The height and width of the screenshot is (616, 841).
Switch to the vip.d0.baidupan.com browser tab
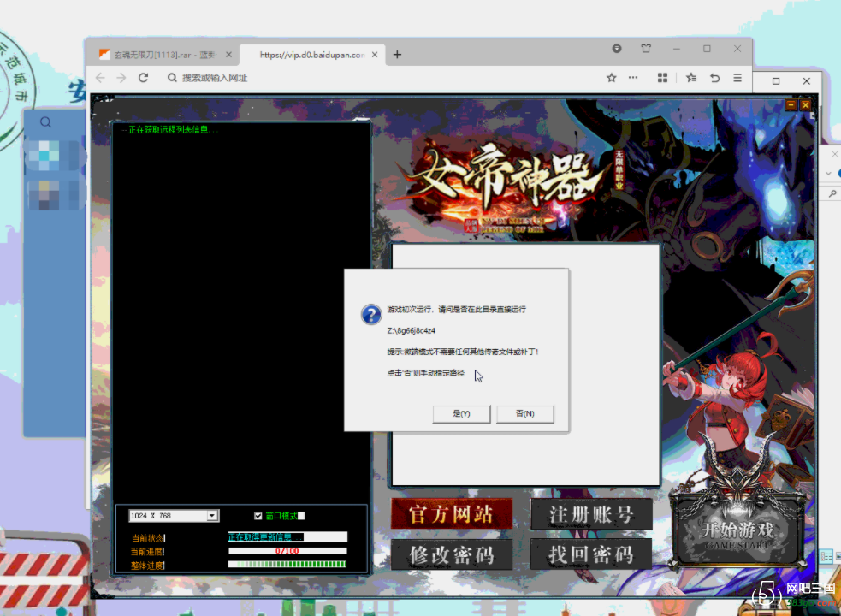point(312,55)
